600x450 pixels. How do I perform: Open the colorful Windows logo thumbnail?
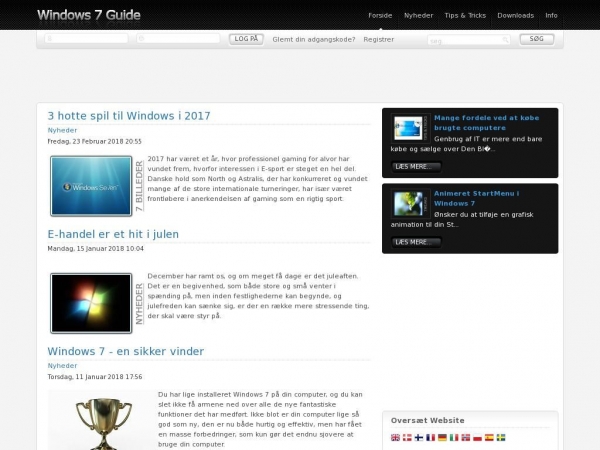click(x=91, y=303)
